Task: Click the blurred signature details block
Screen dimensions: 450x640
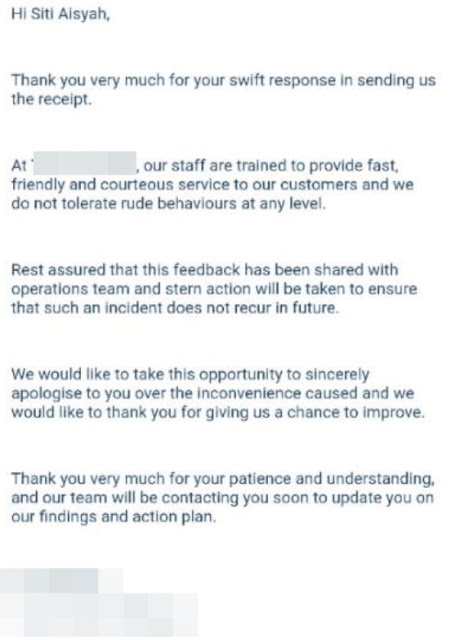Action: click(x=99, y=615)
